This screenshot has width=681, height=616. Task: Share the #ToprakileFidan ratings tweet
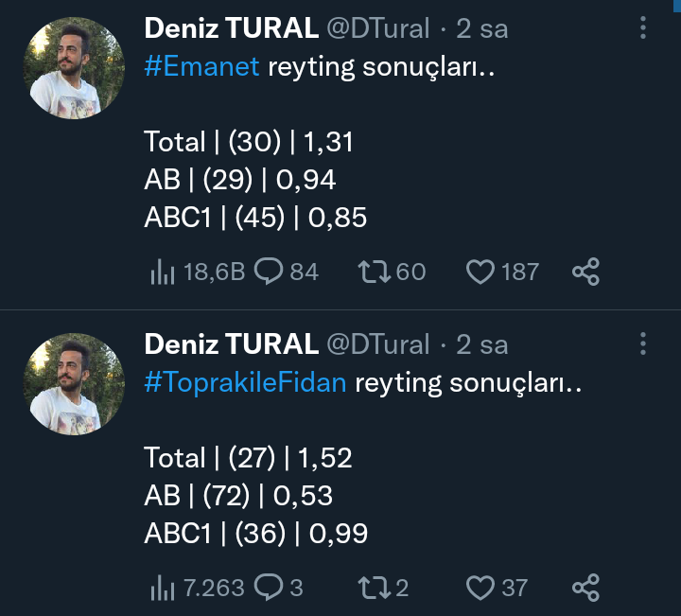tap(586, 588)
